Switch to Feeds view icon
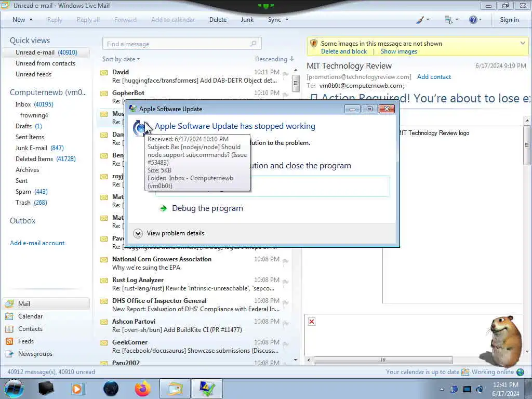The width and height of the screenshot is (532, 399). 9,341
